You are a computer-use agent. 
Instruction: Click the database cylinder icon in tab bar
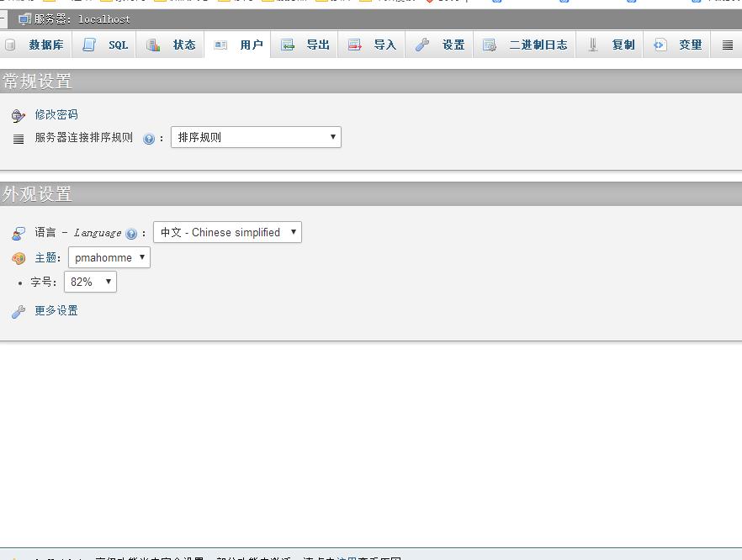click(x=10, y=45)
